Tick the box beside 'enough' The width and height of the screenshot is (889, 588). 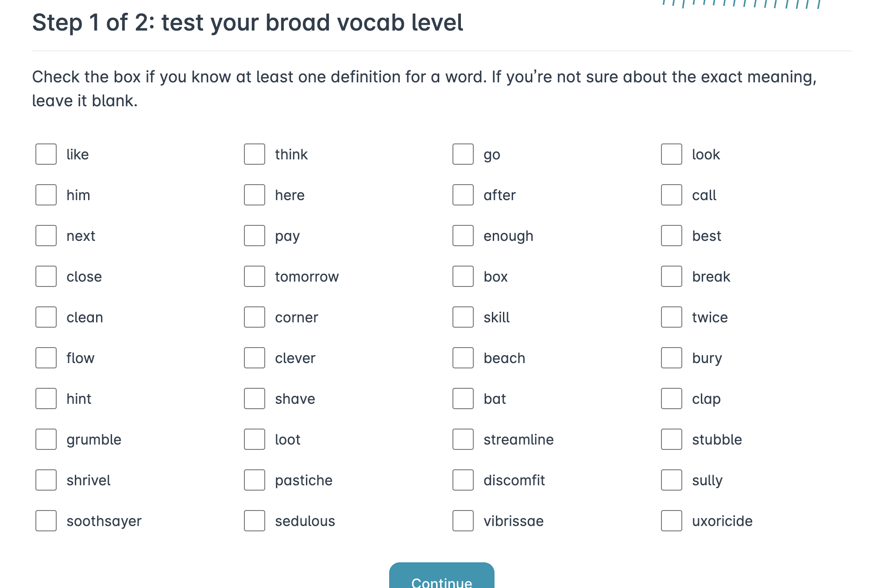(463, 236)
